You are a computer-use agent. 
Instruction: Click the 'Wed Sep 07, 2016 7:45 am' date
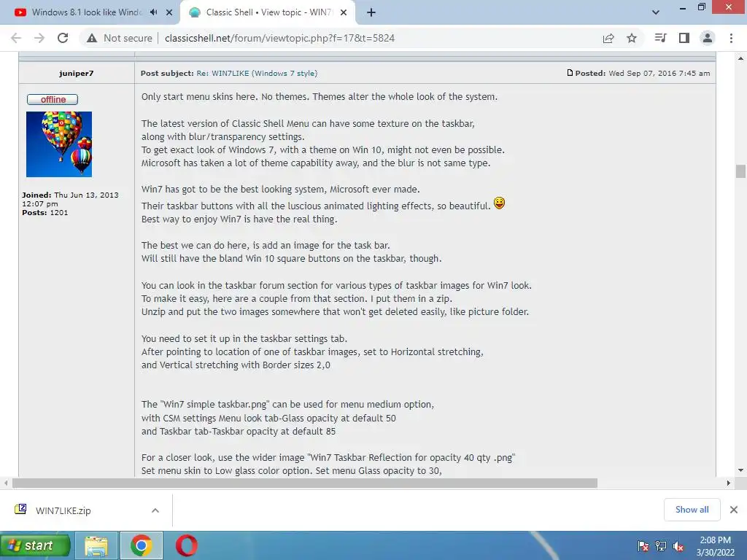click(x=659, y=74)
